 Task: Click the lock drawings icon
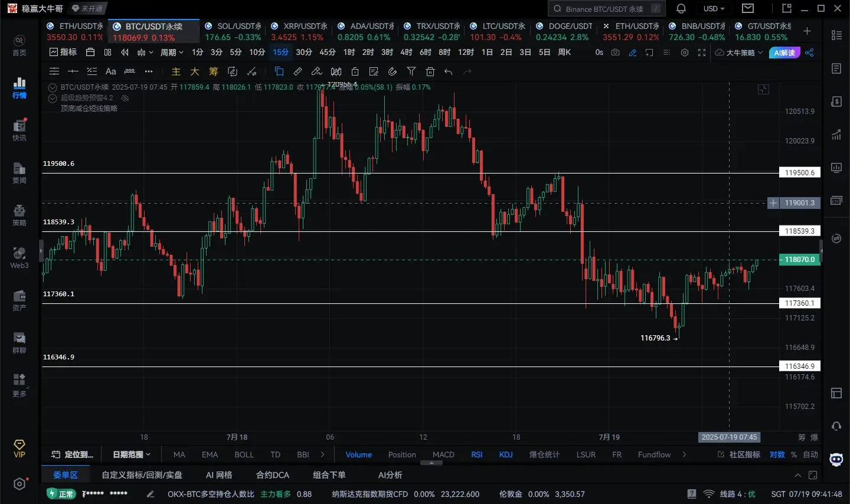click(355, 71)
